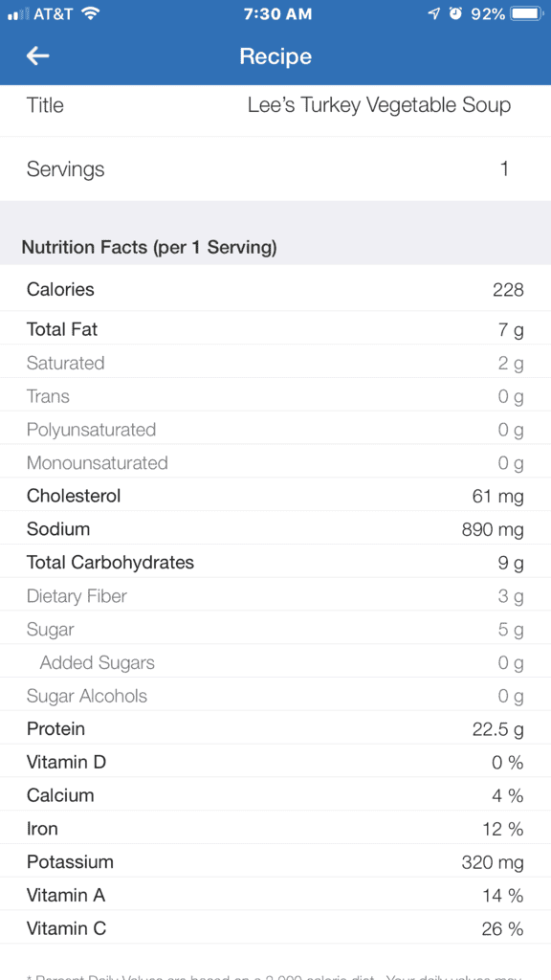Tap the Saturated fat value
551x980 pixels.
click(511, 363)
